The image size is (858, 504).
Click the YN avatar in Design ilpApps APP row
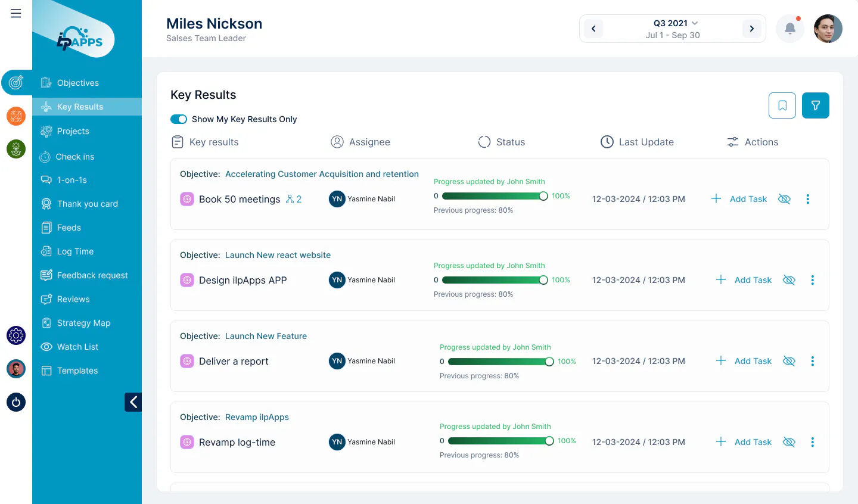pyautogui.click(x=337, y=280)
